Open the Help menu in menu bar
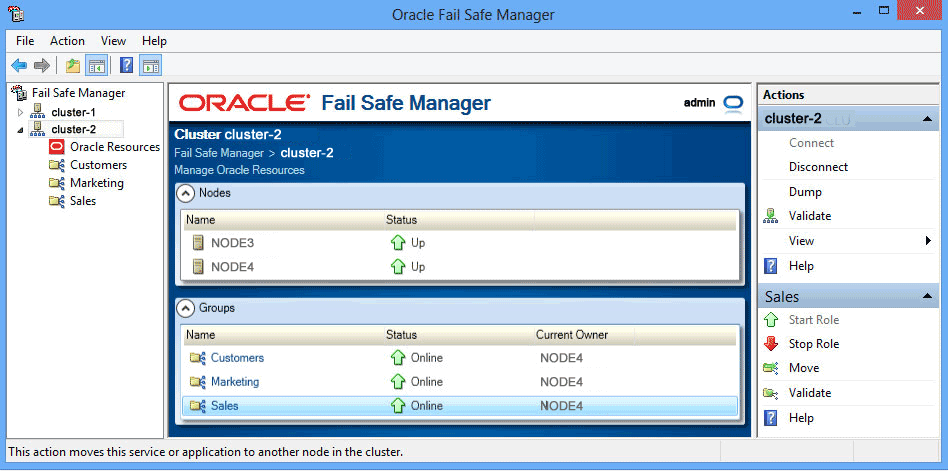 [154, 41]
